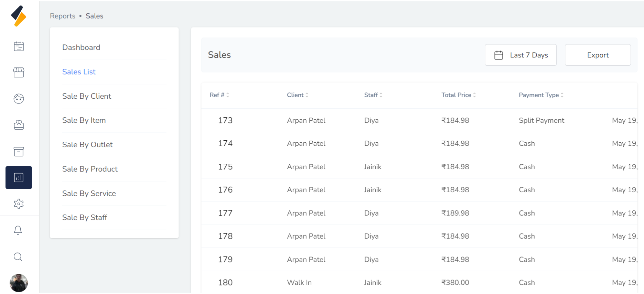Image resolution: width=644 pixels, height=294 pixels.
Task: Open the user profile avatar
Action: pos(19,283)
